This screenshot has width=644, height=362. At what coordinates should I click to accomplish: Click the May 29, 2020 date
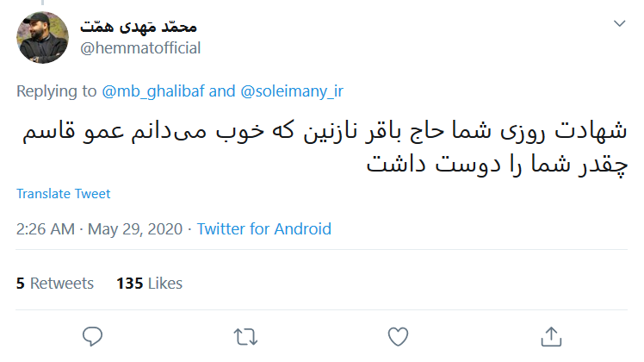coord(134,229)
